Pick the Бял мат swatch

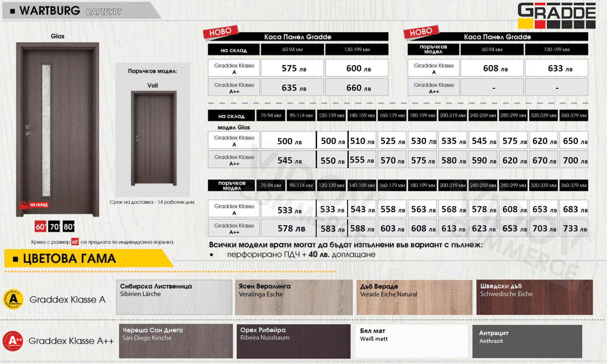pos(411,341)
